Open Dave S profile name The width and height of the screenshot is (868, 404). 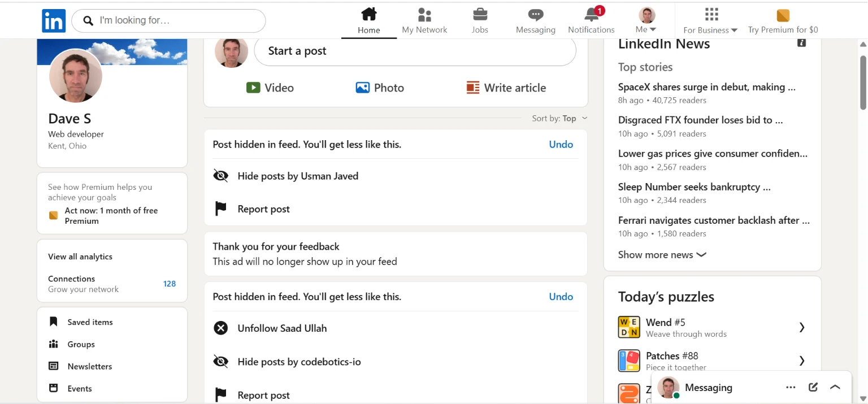(70, 119)
